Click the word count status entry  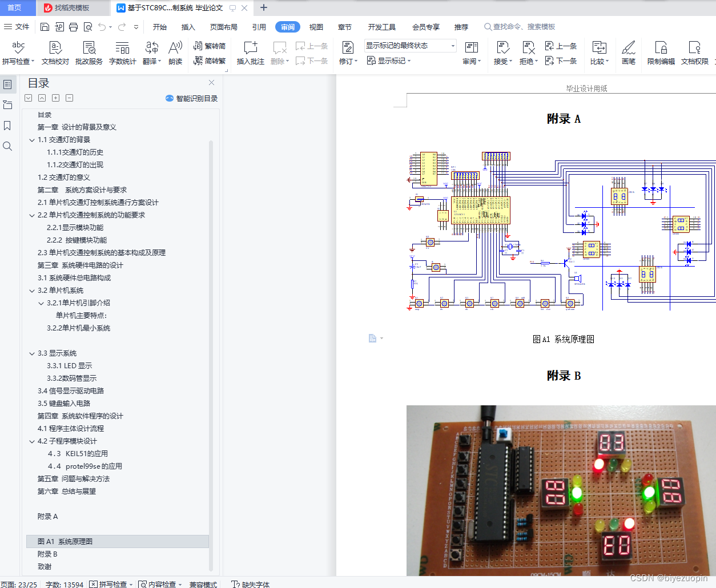(65, 584)
